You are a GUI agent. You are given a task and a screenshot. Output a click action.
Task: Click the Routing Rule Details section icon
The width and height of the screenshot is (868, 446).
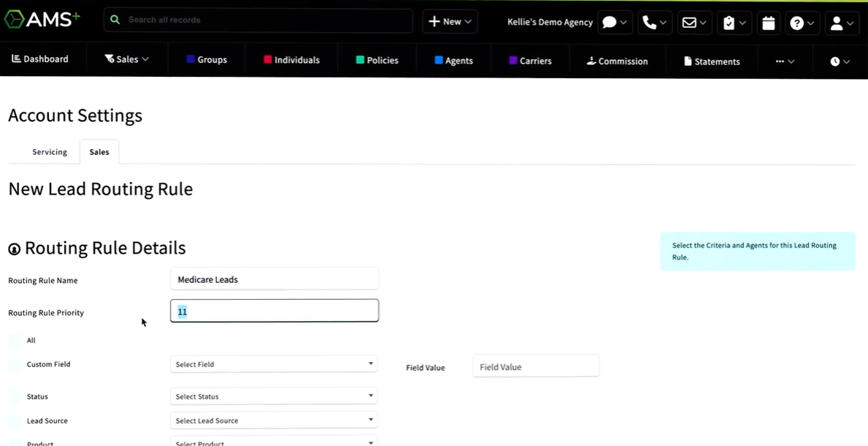tap(15, 249)
